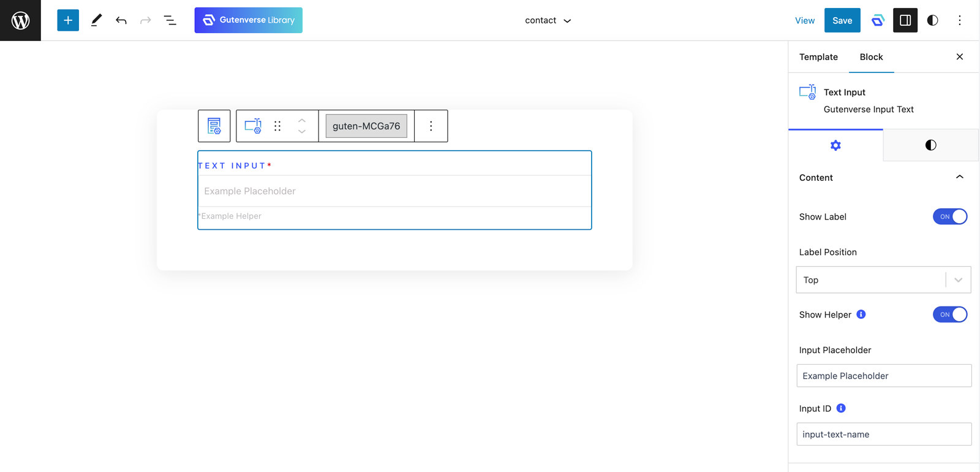
Task: Click the Input ID info icon
Action: [x=841, y=408]
